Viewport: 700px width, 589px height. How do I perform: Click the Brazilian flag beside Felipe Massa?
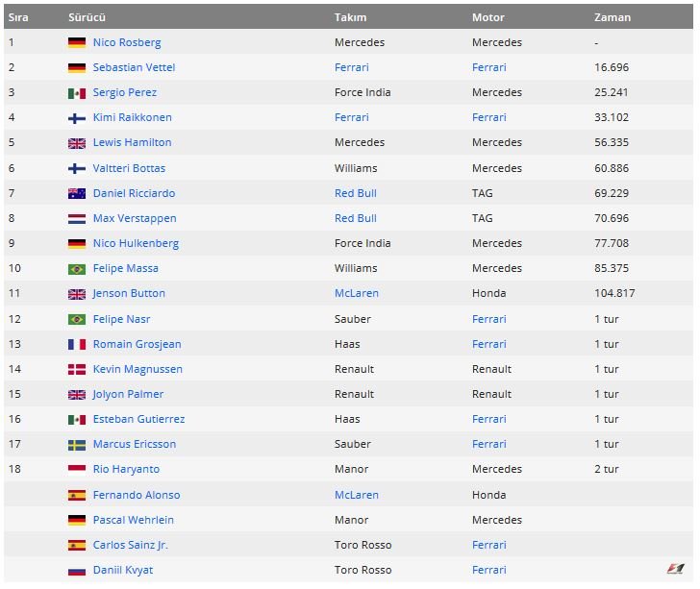coord(77,269)
